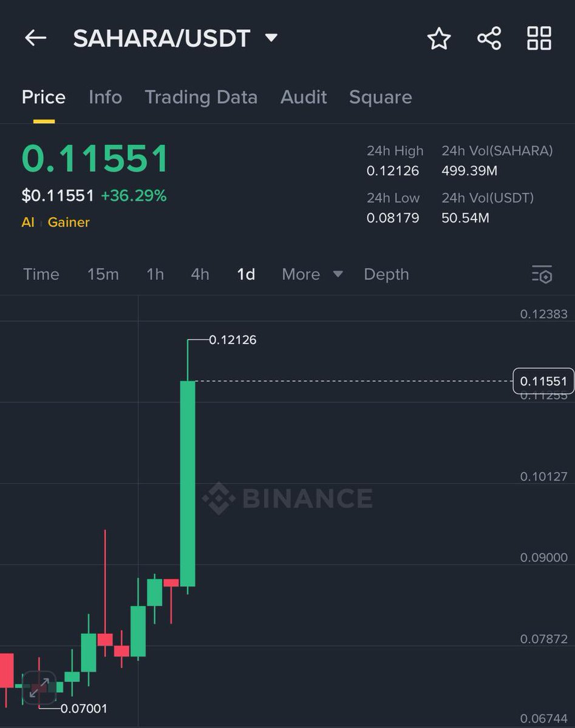Viewport: 575px width, 728px height.
Task: Open the share icon
Action: tap(489, 38)
